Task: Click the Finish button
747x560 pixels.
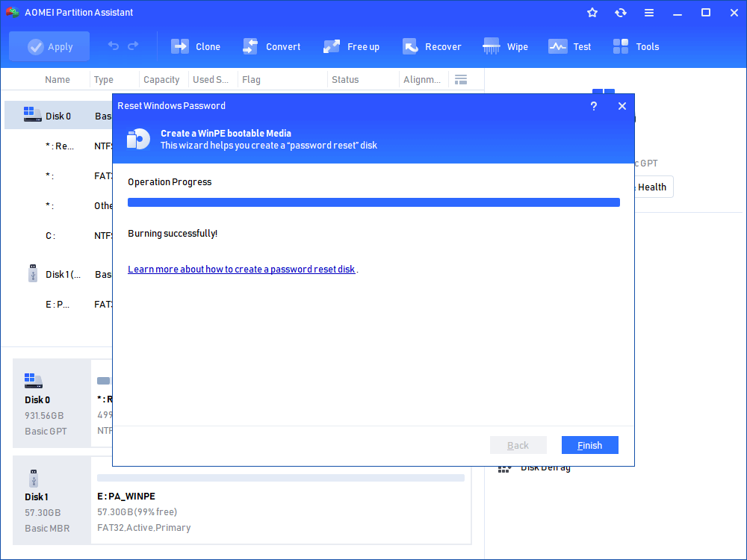Action: [590, 445]
